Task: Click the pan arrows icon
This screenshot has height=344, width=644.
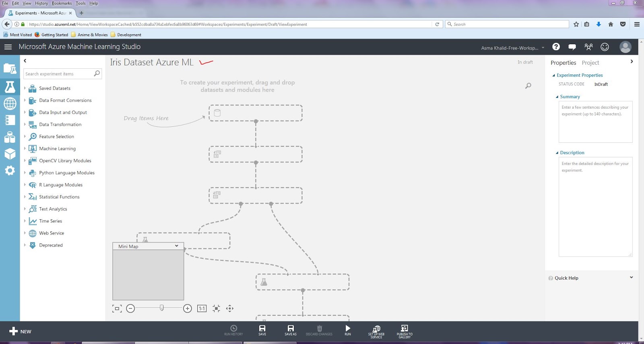Action: point(230,309)
